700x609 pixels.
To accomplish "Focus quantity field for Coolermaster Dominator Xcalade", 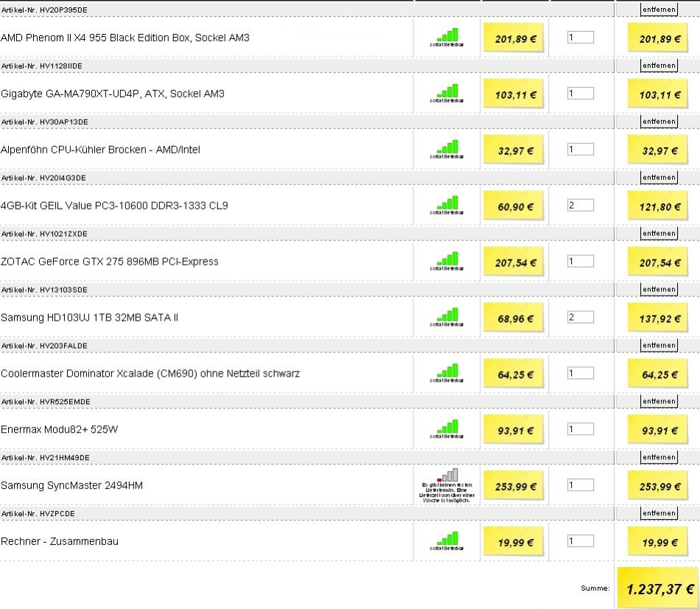I will pyautogui.click(x=581, y=373).
